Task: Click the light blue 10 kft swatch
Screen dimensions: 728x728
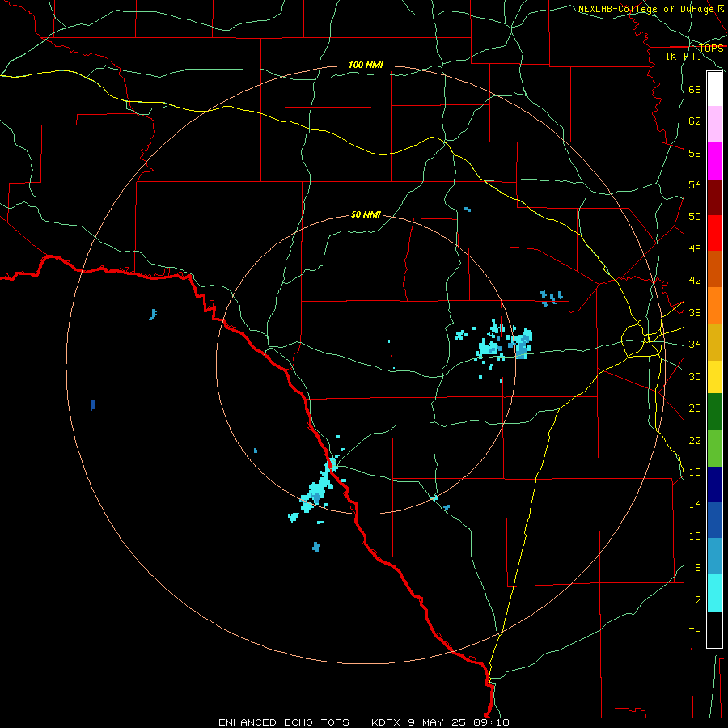Action: click(x=714, y=556)
